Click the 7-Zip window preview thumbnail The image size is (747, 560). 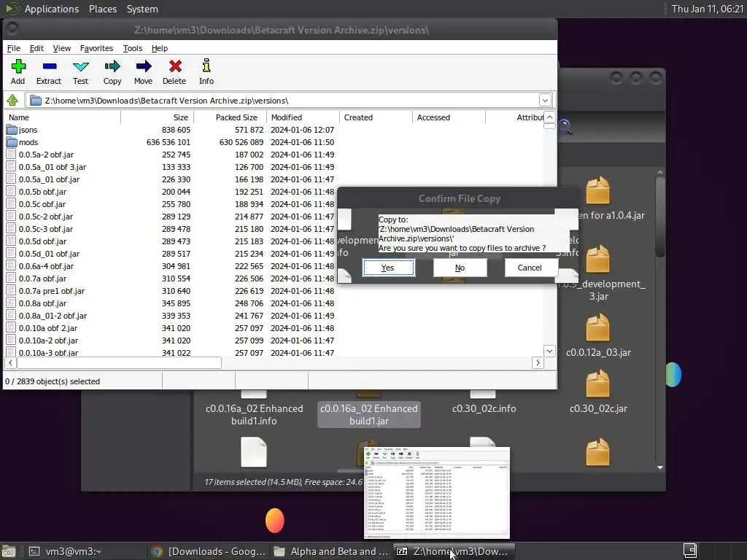point(437,493)
